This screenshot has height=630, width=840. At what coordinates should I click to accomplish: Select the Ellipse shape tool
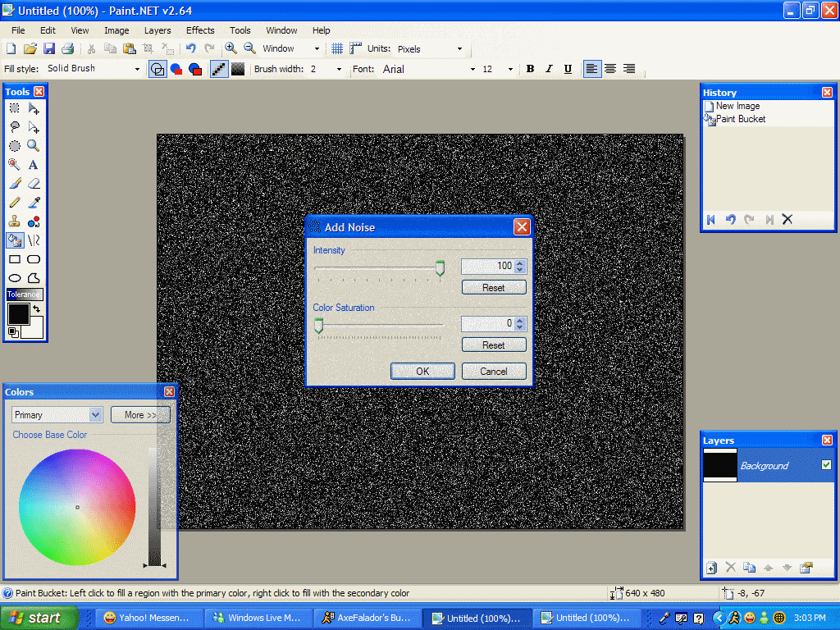(x=15, y=278)
